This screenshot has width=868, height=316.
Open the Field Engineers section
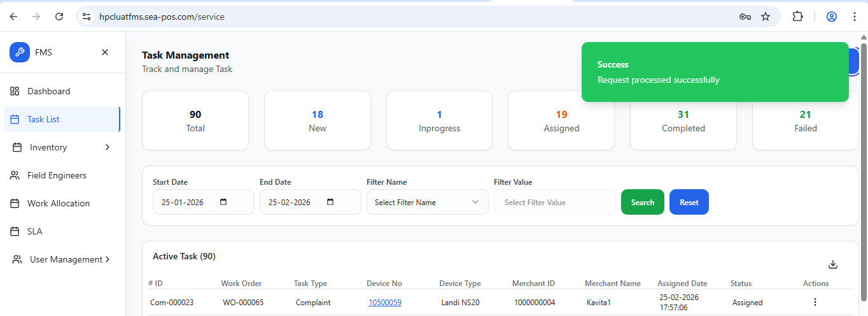click(x=57, y=175)
